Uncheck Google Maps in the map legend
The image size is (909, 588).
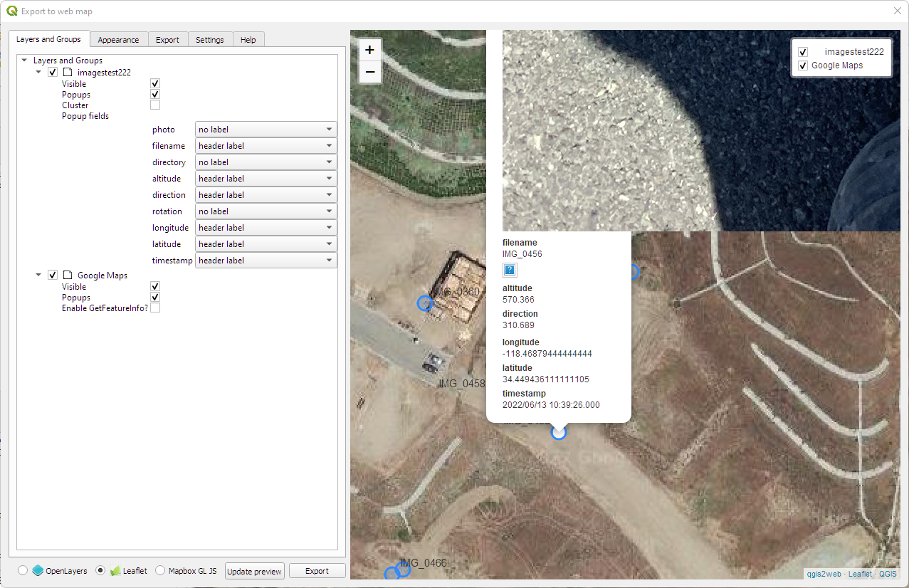click(802, 65)
